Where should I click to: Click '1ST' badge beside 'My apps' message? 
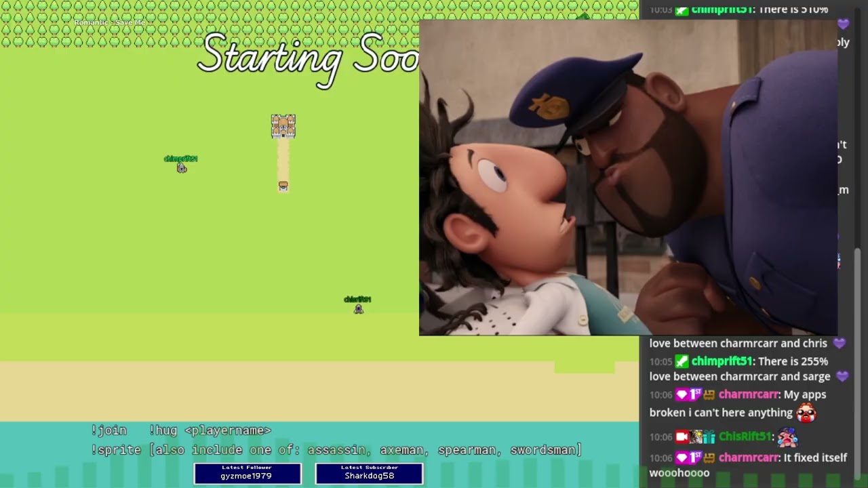695,394
